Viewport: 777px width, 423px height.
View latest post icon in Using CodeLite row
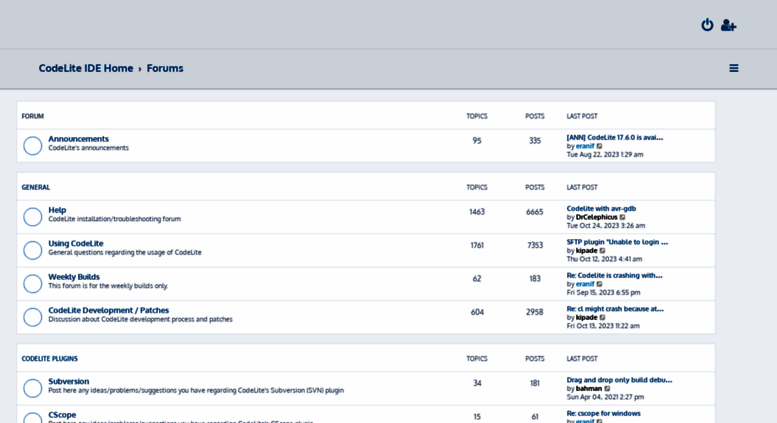coord(603,251)
